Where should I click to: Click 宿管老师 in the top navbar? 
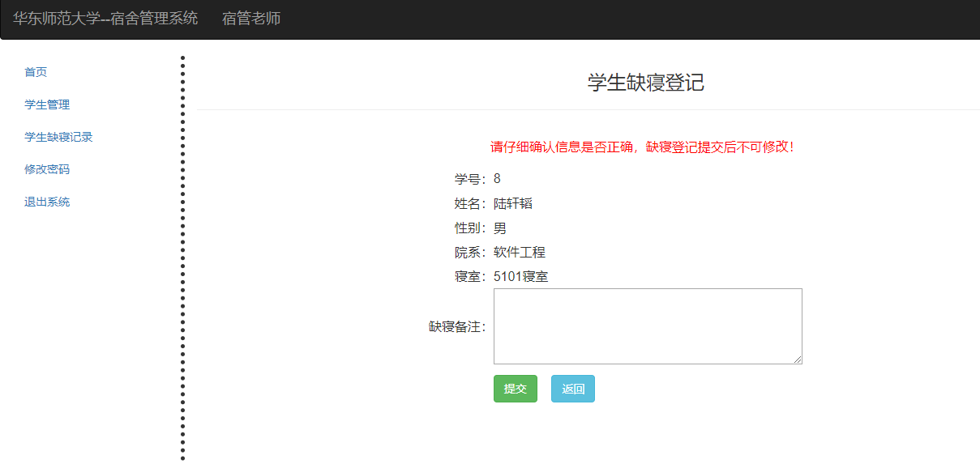251,18
